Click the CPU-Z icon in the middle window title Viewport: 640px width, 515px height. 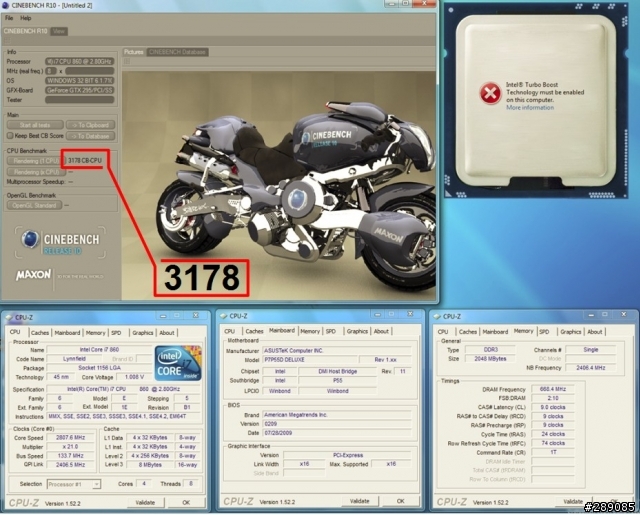[223, 316]
